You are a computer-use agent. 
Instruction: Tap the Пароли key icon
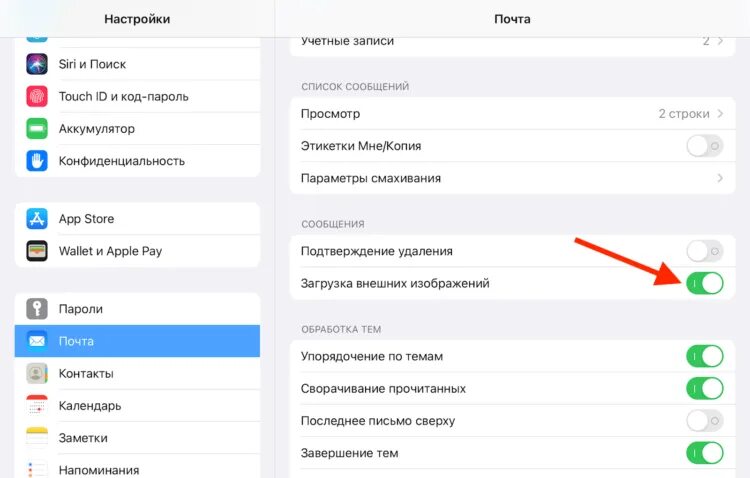(x=38, y=309)
